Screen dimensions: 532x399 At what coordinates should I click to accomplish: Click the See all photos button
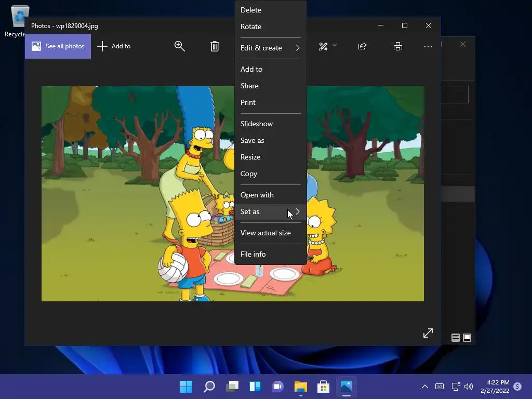point(58,46)
